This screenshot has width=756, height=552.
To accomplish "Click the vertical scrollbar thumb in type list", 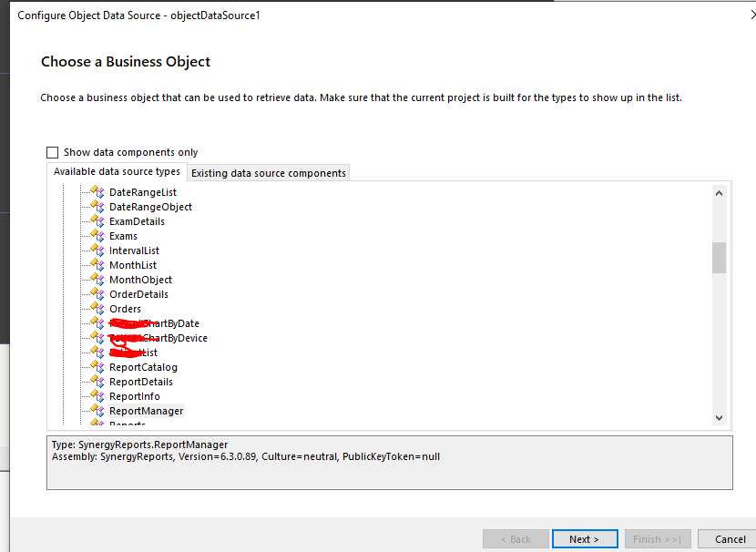I will pos(719,257).
